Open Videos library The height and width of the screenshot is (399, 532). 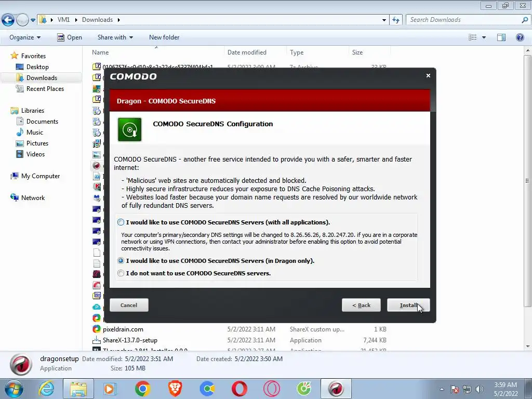click(35, 154)
